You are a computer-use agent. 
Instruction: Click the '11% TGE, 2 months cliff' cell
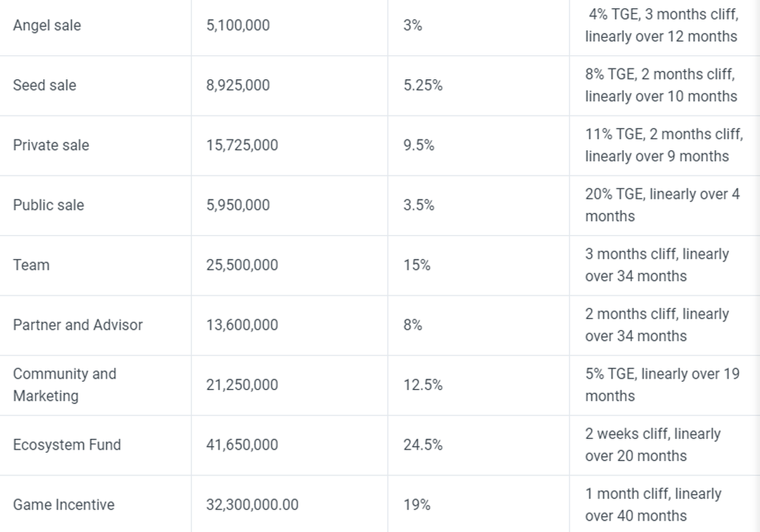pos(663,145)
